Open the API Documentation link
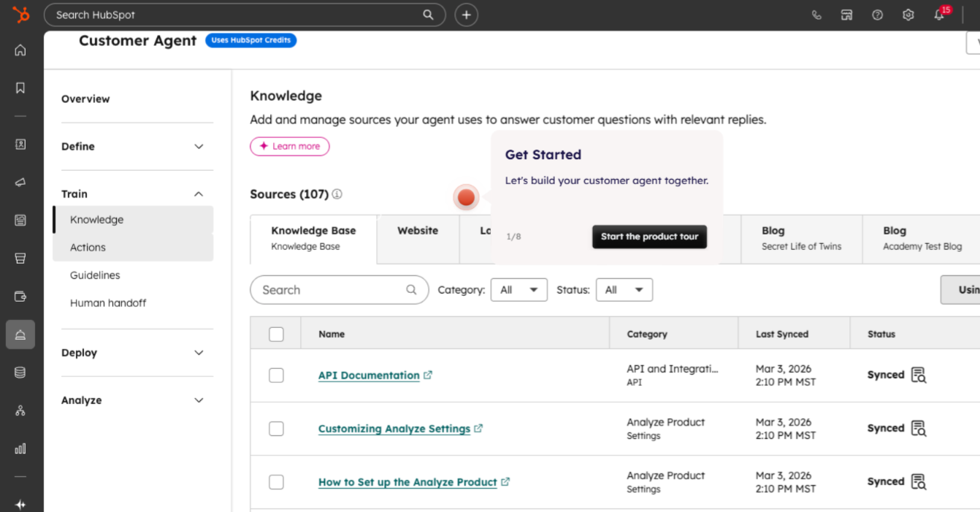 369,375
